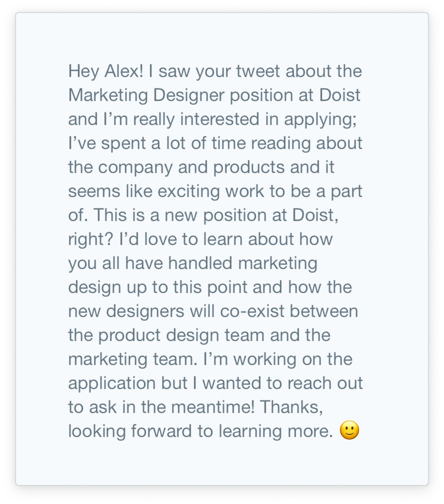Click the word "forward" in the last line

point(161,431)
